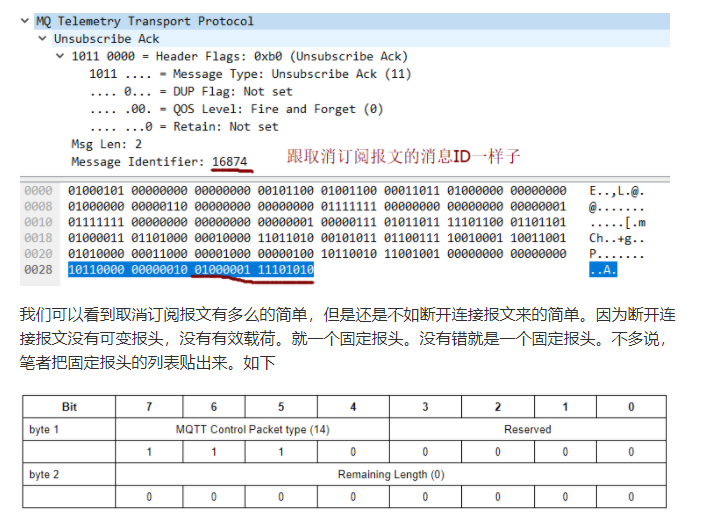The image size is (725, 526).
Task: Click the 'Reserved' table cell
Action: (x=528, y=429)
